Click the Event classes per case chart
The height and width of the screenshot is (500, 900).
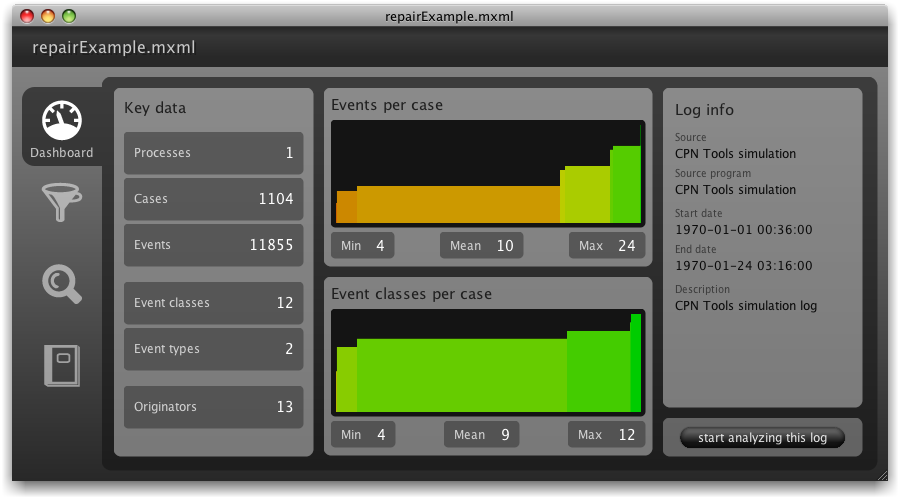tap(488, 362)
